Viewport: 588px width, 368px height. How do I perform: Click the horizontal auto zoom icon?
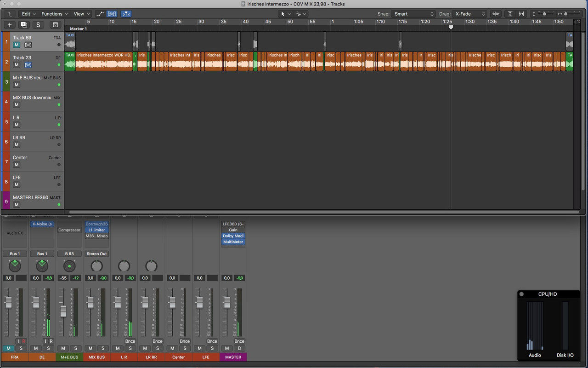tap(521, 14)
